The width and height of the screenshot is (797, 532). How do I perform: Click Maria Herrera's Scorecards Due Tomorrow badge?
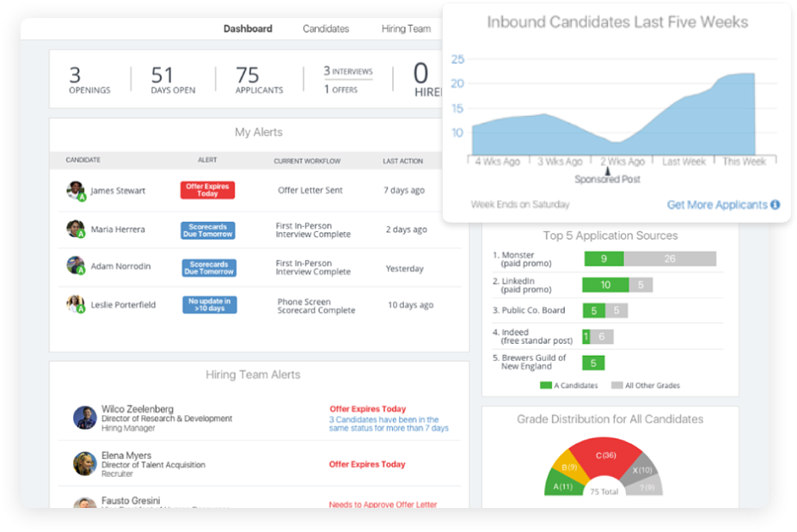point(208,230)
